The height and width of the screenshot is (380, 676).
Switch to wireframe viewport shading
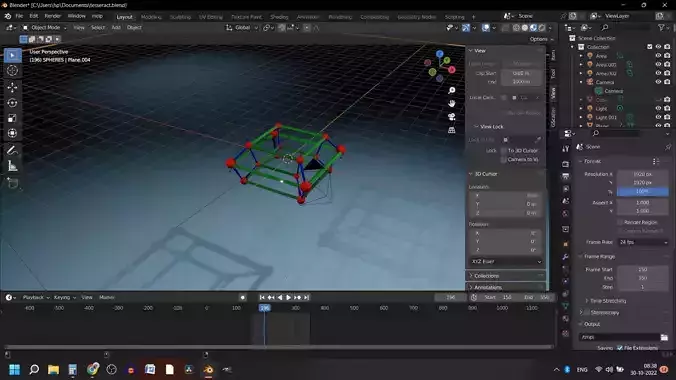(x=516, y=28)
